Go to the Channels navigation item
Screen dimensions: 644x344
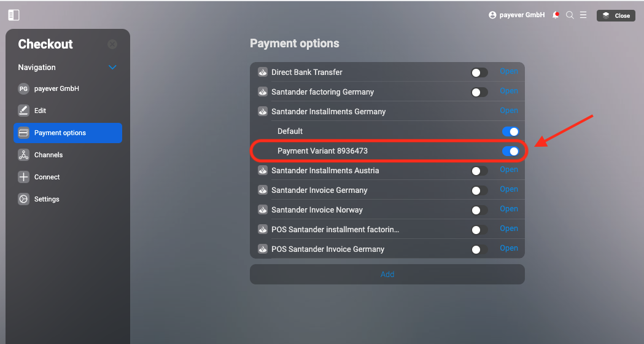[x=68, y=155]
